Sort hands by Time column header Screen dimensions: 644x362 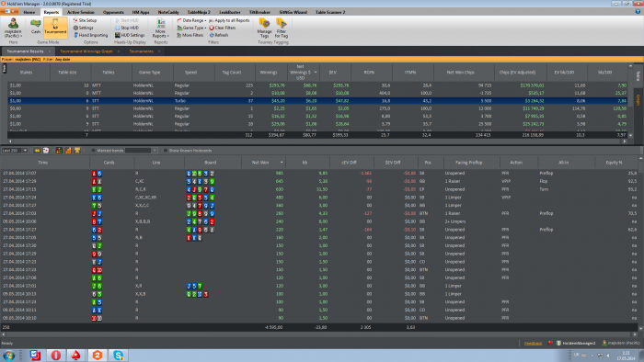(x=45, y=163)
